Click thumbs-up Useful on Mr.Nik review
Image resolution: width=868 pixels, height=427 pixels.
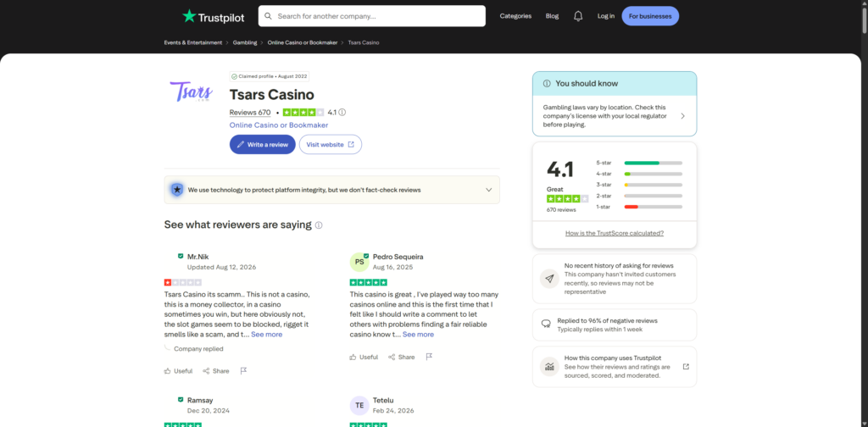(x=178, y=371)
